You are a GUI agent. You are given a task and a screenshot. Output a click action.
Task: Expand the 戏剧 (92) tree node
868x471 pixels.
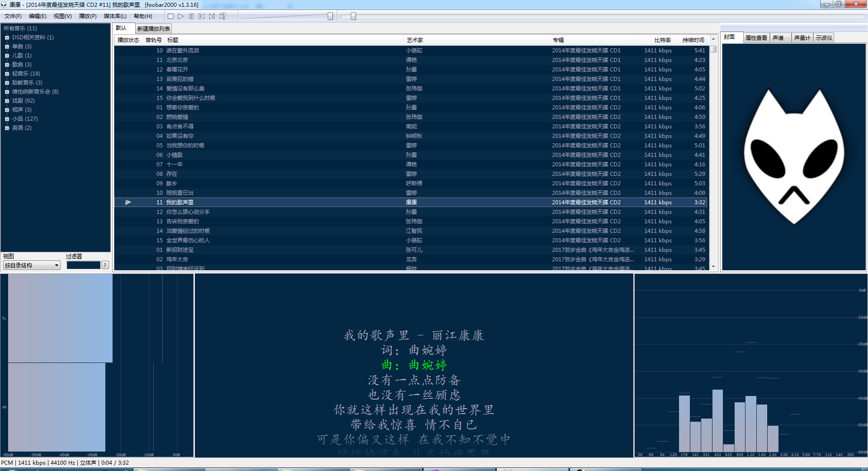pyautogui.click(x=7, y=101)
